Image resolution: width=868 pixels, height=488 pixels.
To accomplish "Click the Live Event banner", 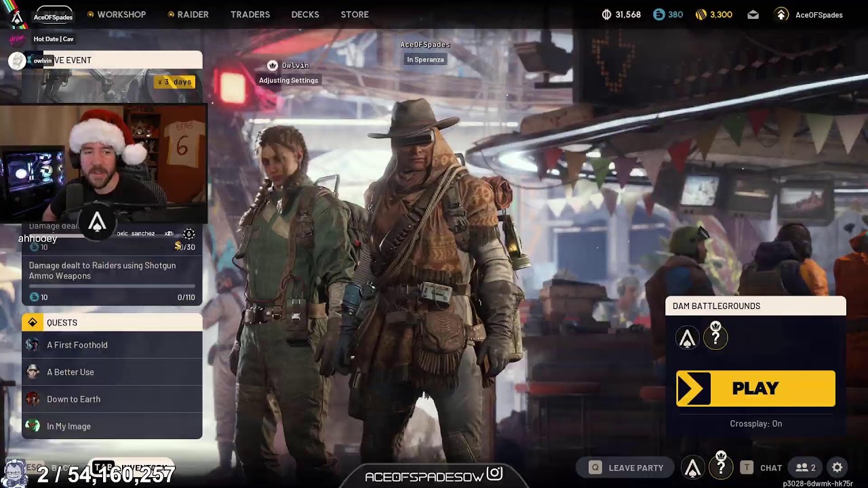I will (112, 60).
